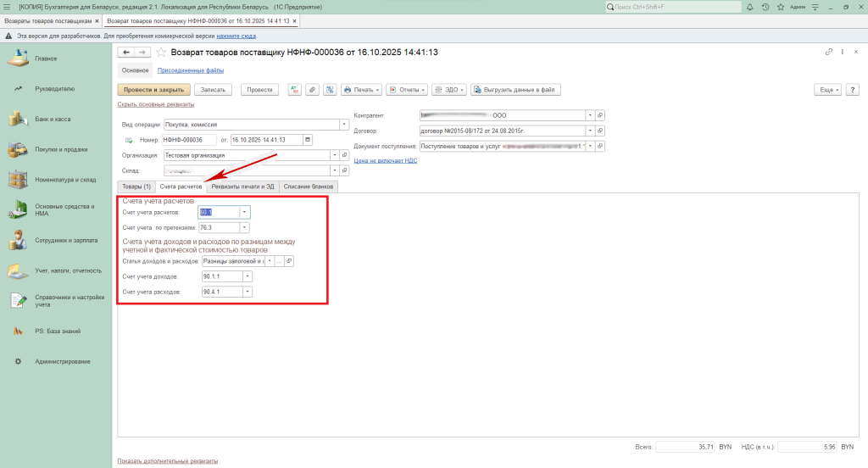Add document to favorites via star beside title

click(x=161, y=53)
